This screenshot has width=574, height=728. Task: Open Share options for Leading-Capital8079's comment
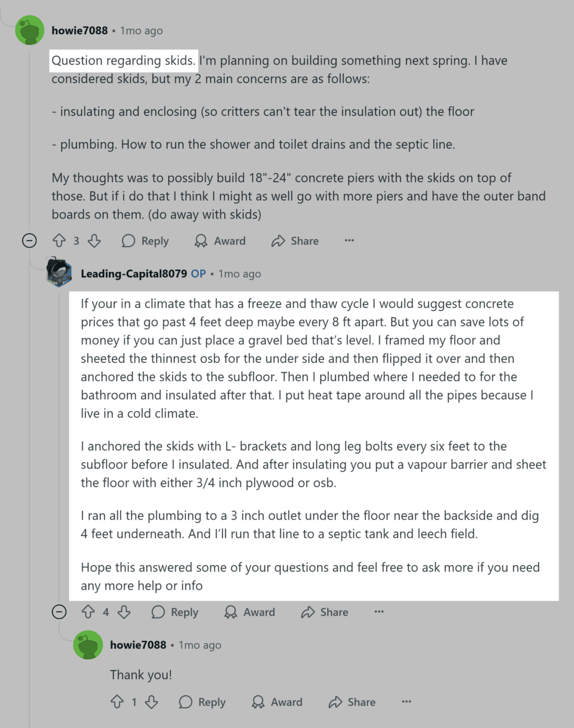[x=323, y=611]
